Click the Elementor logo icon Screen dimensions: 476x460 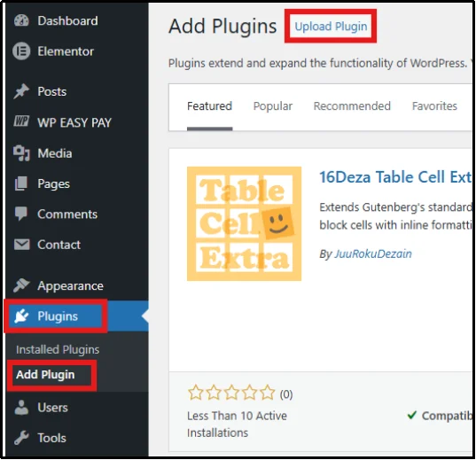21,51
